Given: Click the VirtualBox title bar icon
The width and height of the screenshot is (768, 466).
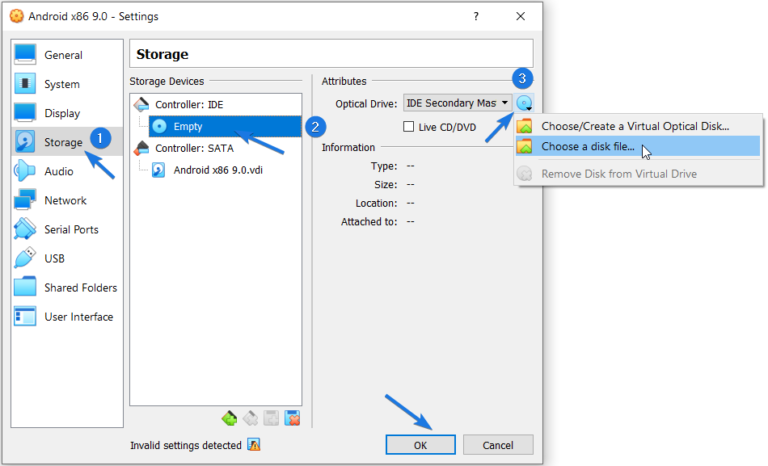Looking at the screenshot, I should 17,16.
